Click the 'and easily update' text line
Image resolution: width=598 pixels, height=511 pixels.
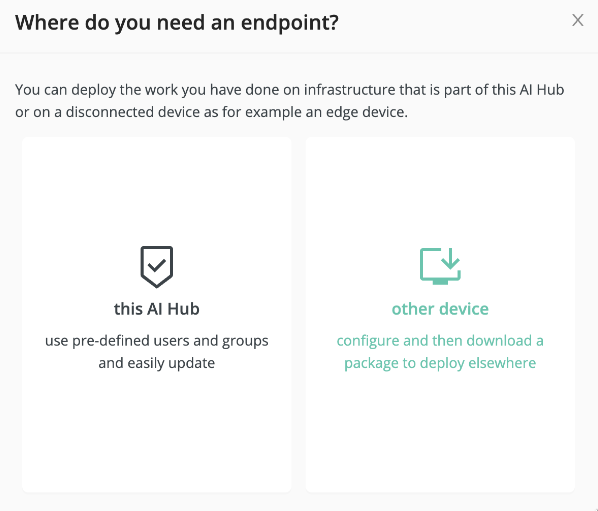click(x=157, y=363)
